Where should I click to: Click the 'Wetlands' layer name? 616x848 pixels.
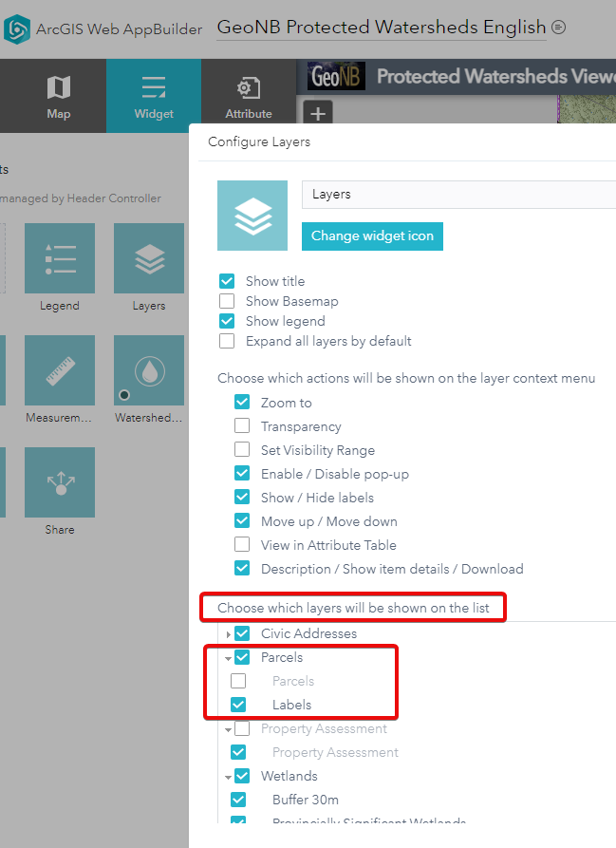pos(289,776)
